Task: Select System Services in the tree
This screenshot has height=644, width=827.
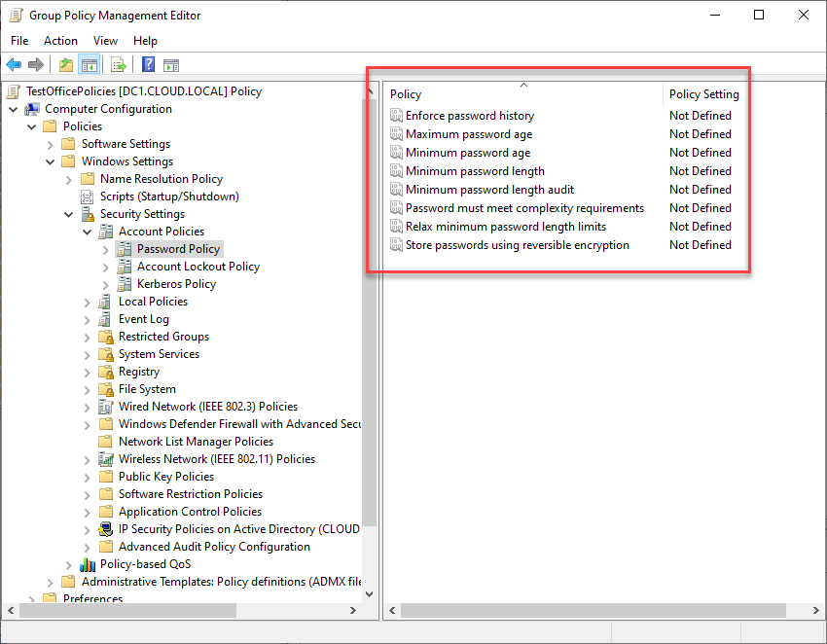Action: (159, 354)
